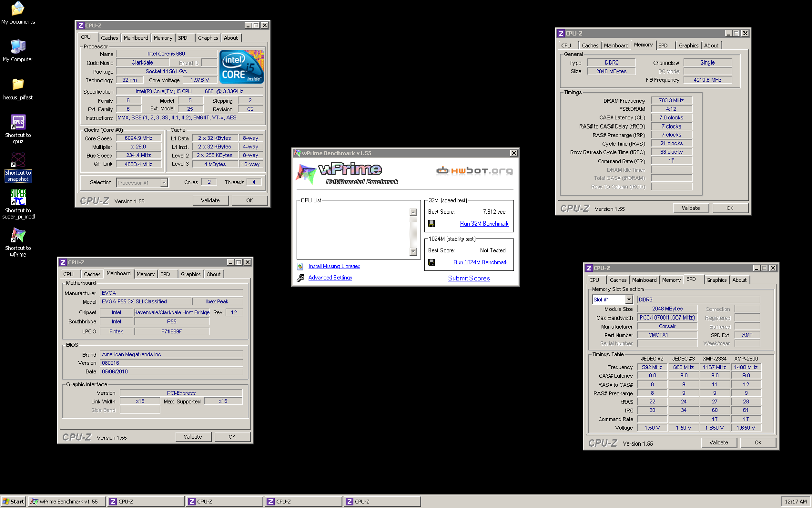Open Memory tab in Mainboard window

click(x=145, y=274)
